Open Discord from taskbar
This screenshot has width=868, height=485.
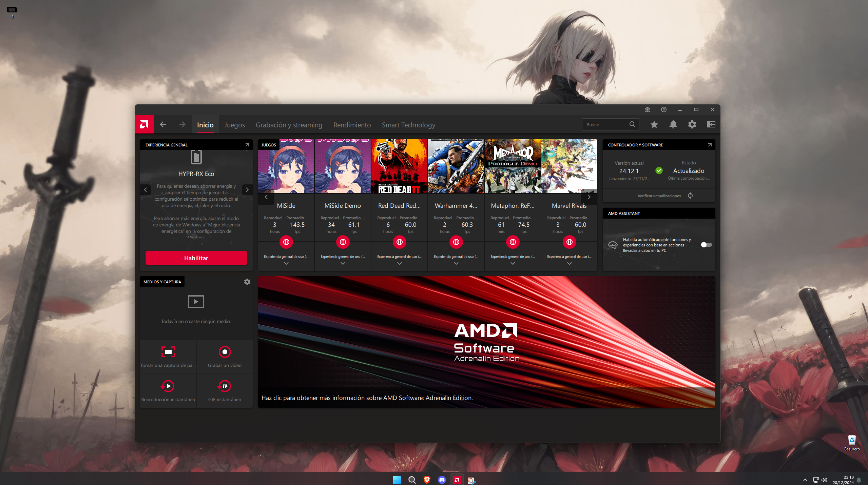pyautogui.click(x=442, y=480)
